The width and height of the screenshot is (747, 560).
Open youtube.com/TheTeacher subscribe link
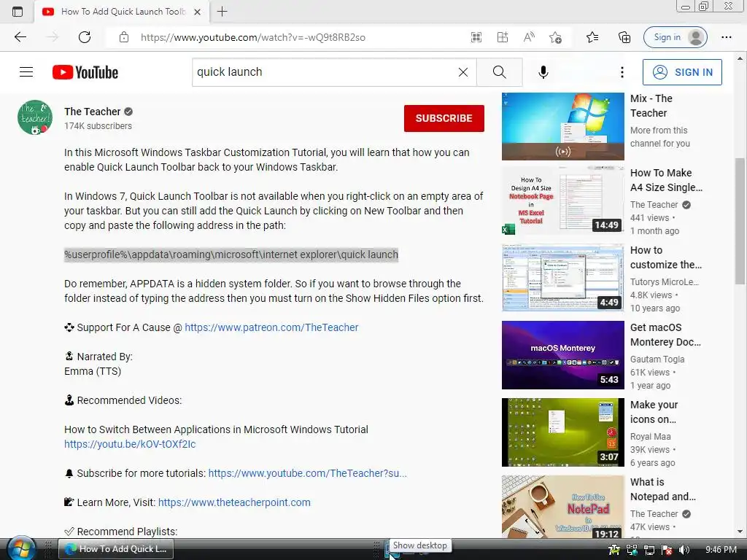pos(307,473)
